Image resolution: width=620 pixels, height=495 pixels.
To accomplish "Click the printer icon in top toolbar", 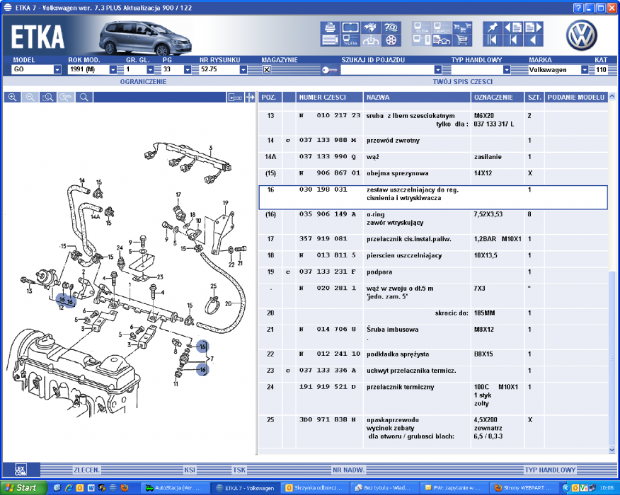I will coord(328,27).
